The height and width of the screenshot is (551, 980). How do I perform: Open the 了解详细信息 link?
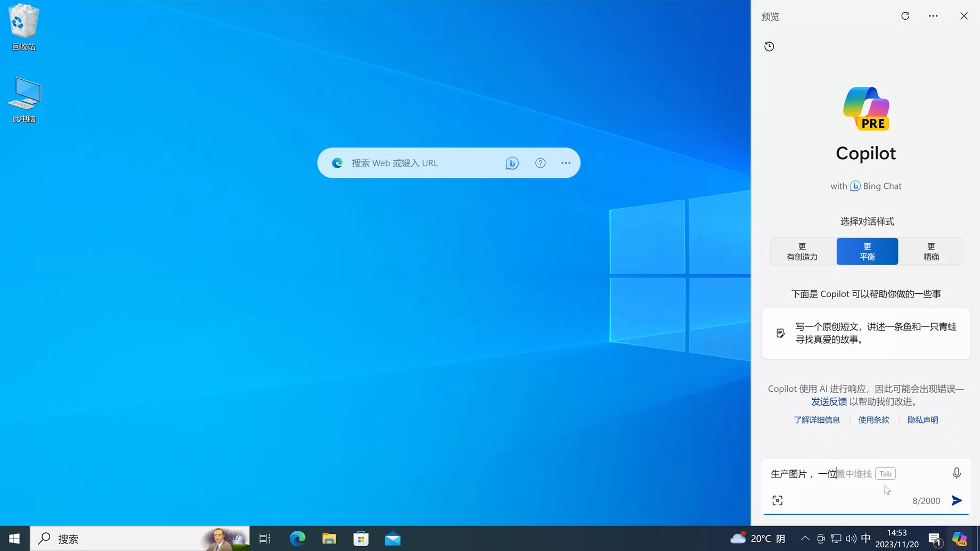pos(816,420)
